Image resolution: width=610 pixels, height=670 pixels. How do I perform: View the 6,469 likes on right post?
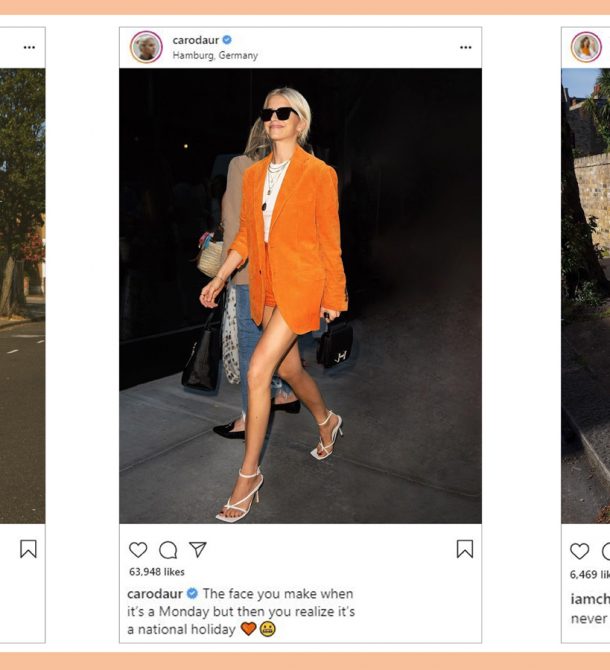tap(590, 574)
